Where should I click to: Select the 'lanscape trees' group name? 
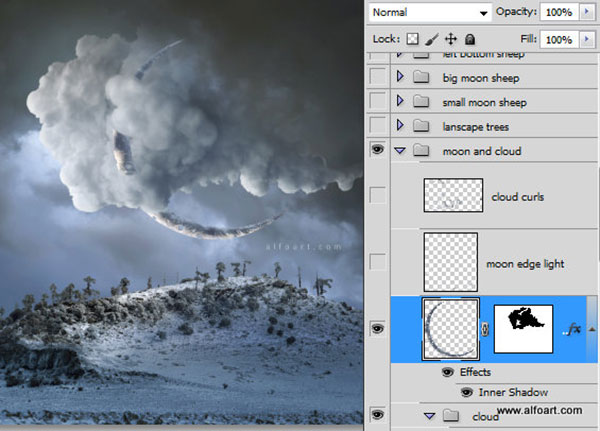[476, 127]
